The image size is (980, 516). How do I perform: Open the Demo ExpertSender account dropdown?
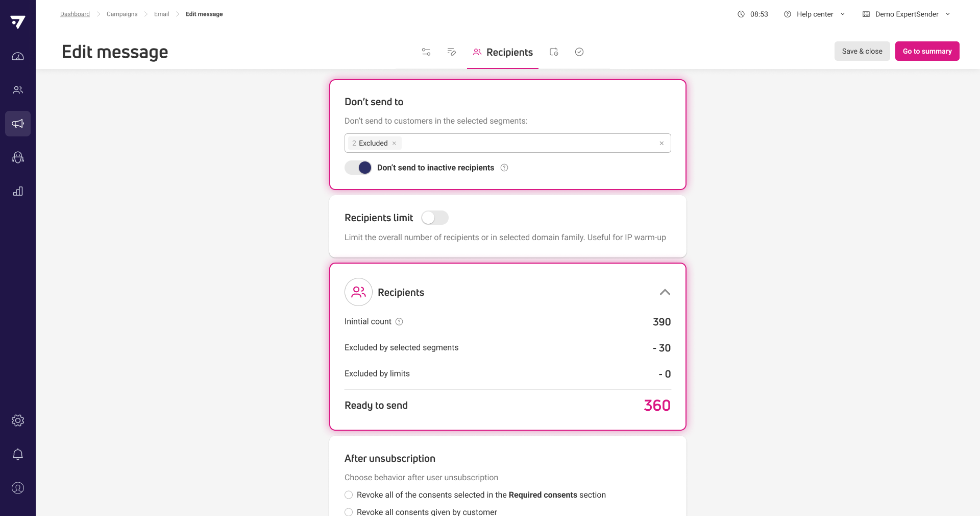pyautogui.click(x=906, y=14)
